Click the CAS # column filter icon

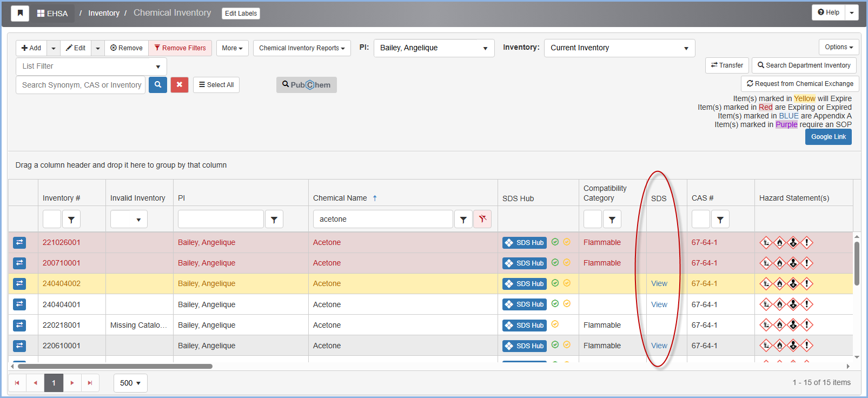[720, 220]
